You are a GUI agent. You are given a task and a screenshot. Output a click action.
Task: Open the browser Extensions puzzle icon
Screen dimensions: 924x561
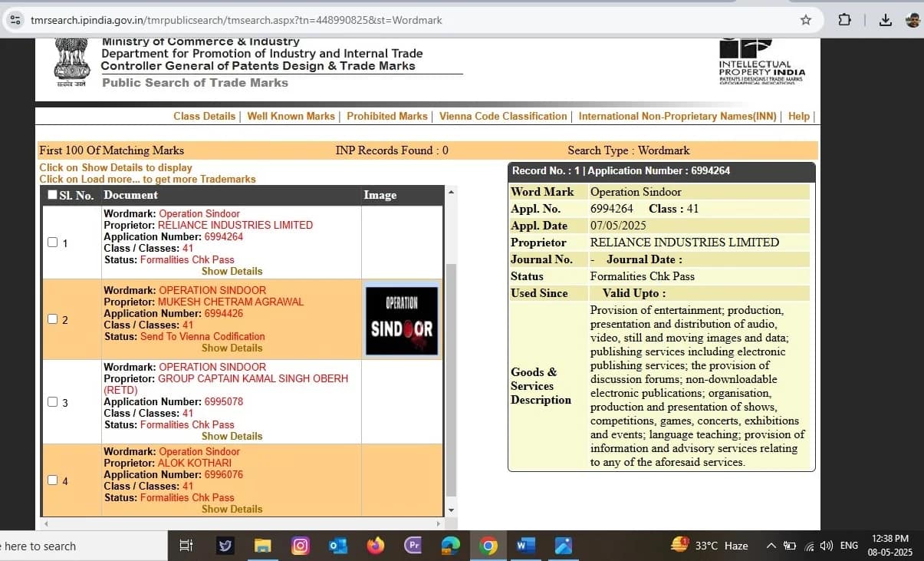pyautogui.click(x=844, y=20)
